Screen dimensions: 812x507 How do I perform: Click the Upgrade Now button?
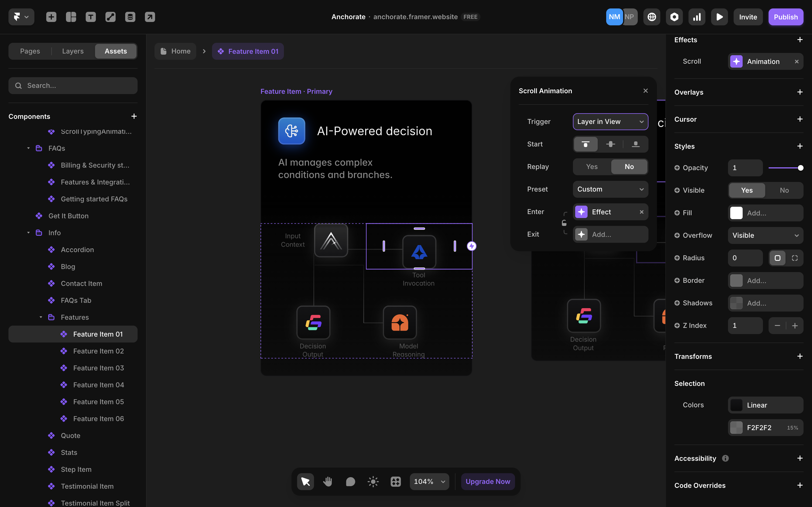(487, 482)
